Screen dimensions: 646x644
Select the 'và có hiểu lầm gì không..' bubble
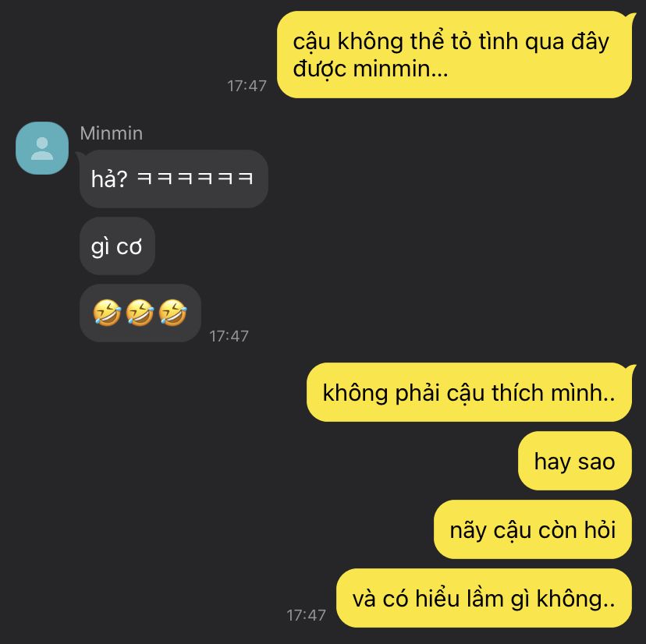[x=484, y=598]
